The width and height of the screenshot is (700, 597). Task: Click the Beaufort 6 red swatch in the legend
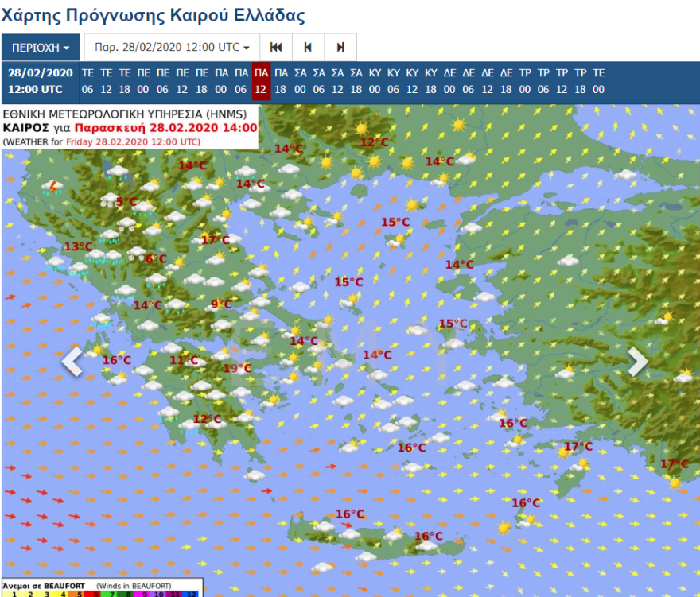(x=96, y=592)
